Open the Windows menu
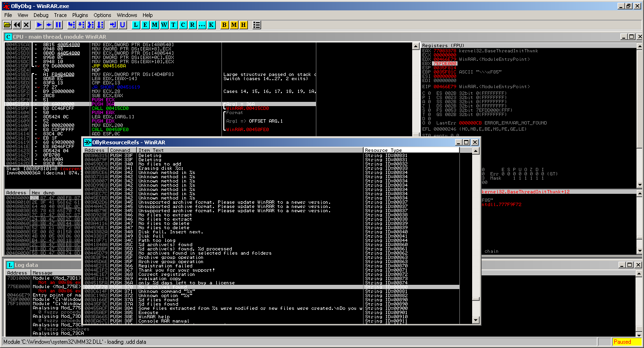 [x=127, y=15]
